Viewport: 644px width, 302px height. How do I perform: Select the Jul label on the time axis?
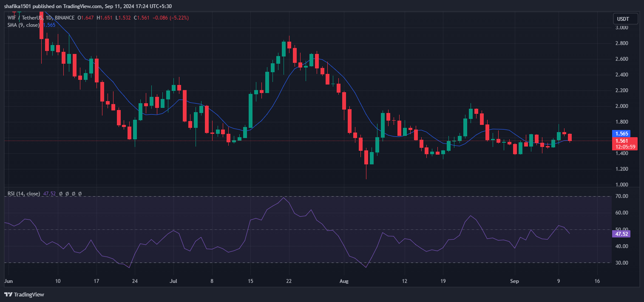173,281
